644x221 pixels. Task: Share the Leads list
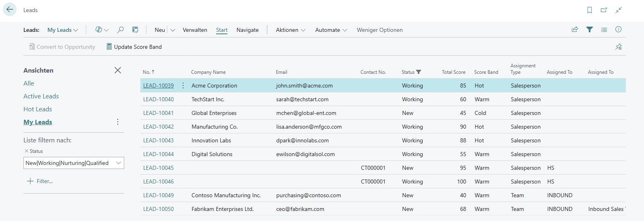(x=575, y=29)
